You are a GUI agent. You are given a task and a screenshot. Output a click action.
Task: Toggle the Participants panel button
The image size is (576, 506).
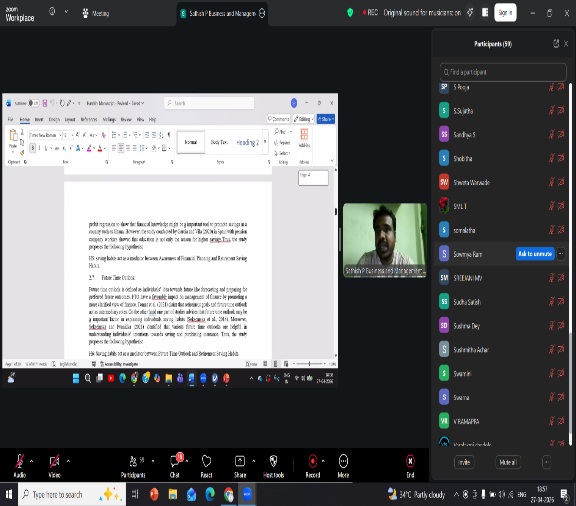[133, 461]
